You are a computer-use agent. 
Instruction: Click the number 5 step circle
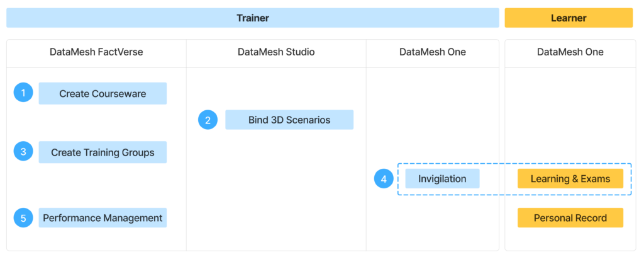pos(23,218)
